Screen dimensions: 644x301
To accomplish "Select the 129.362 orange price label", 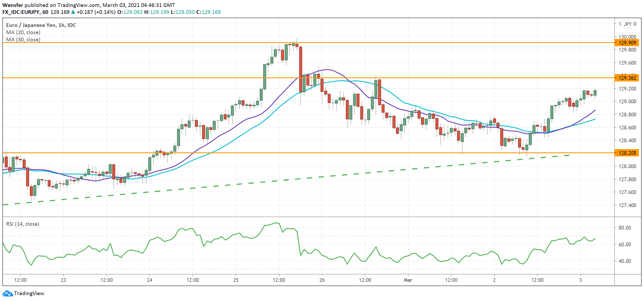I will point(627,78).
